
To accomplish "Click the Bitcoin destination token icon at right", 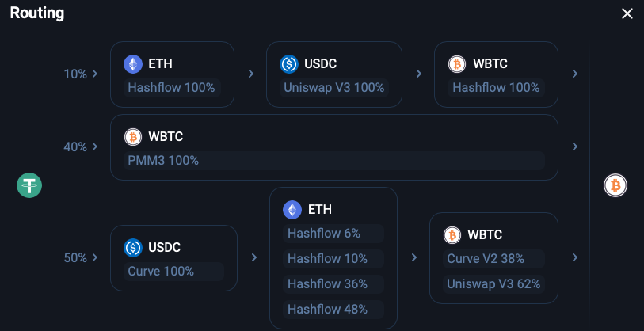I will click(x=615, y=185).
